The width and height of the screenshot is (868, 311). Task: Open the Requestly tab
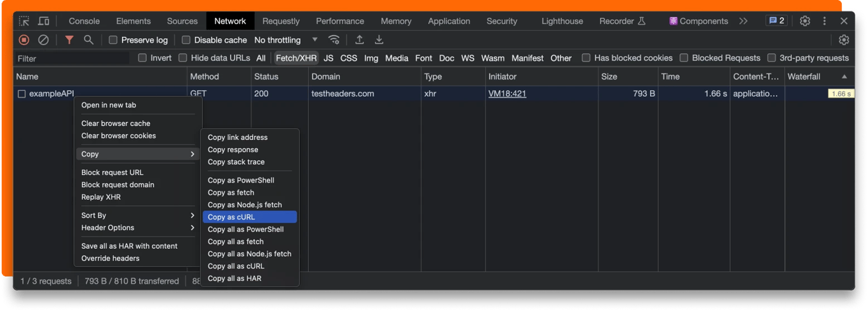(281, 21)
